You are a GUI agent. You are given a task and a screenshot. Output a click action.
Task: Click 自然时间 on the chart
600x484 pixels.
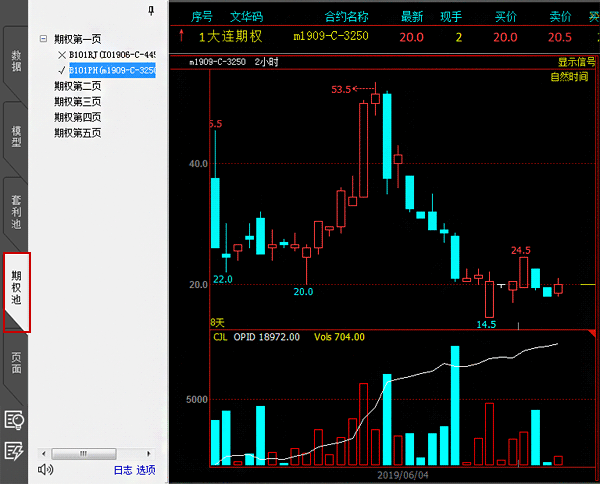point(569,77)
